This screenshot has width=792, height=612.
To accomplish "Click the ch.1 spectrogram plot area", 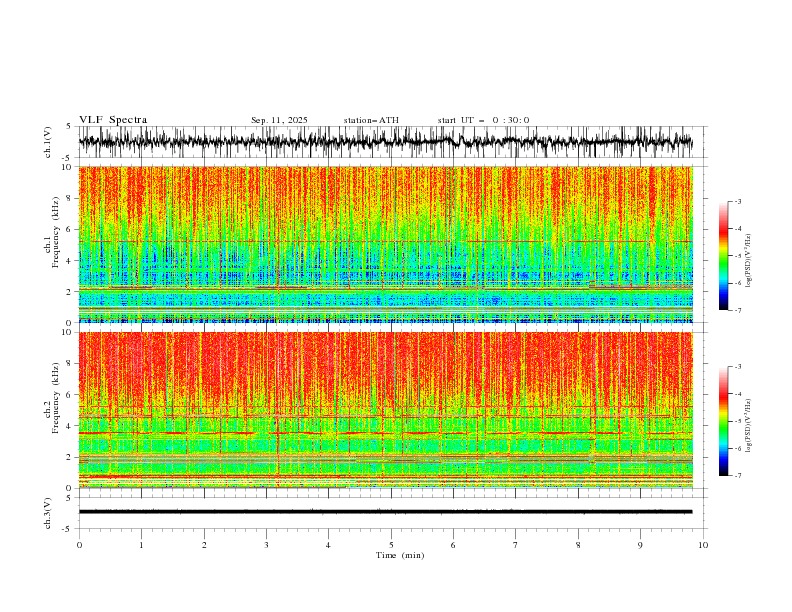I will (x=385, y=244).
